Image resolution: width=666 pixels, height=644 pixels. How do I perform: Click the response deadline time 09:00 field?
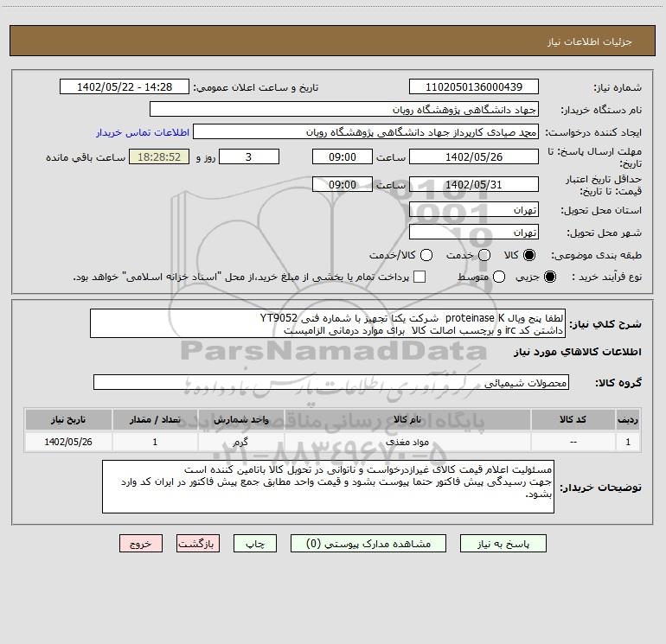click(343, 156)
